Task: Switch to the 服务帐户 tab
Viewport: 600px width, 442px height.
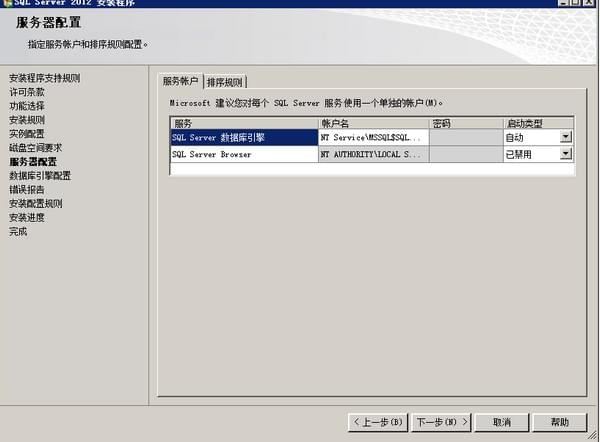Action: [x=180, y=81]
